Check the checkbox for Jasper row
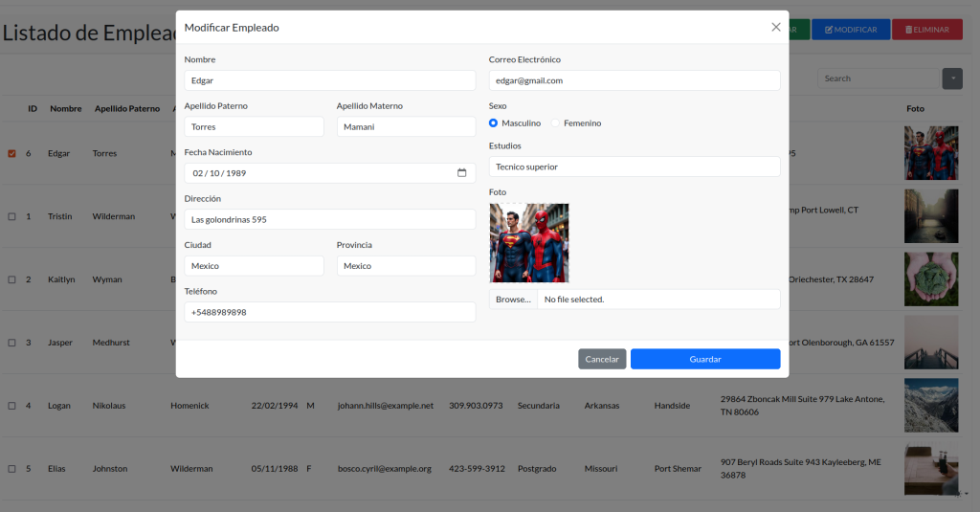Viewport: 980px width, 512px height. (11, 343)
